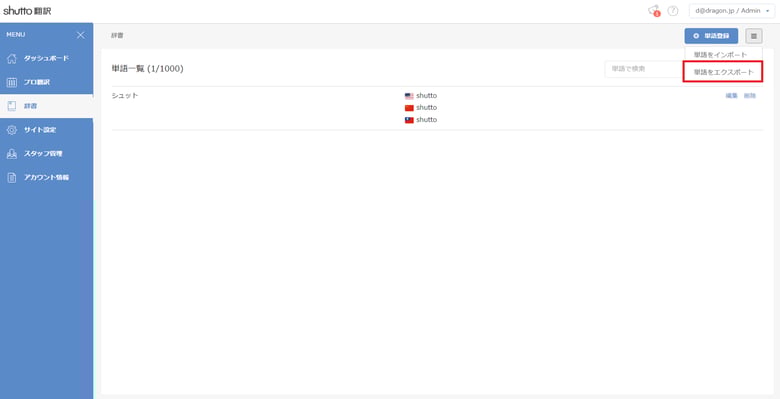The image size is (780, 399).
Task: Expand the d@dragon.jp / Admin dropdown
Action: click(731, 10)
